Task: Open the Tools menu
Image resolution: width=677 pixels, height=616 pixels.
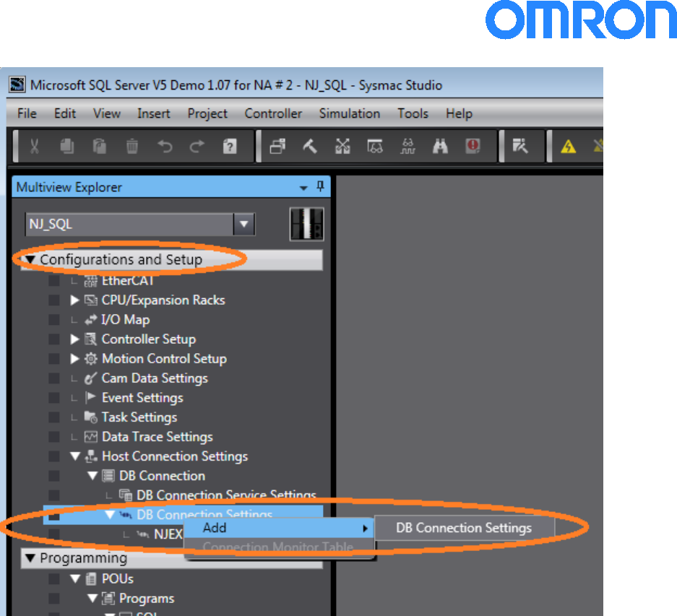Action: tap(413, 113)
